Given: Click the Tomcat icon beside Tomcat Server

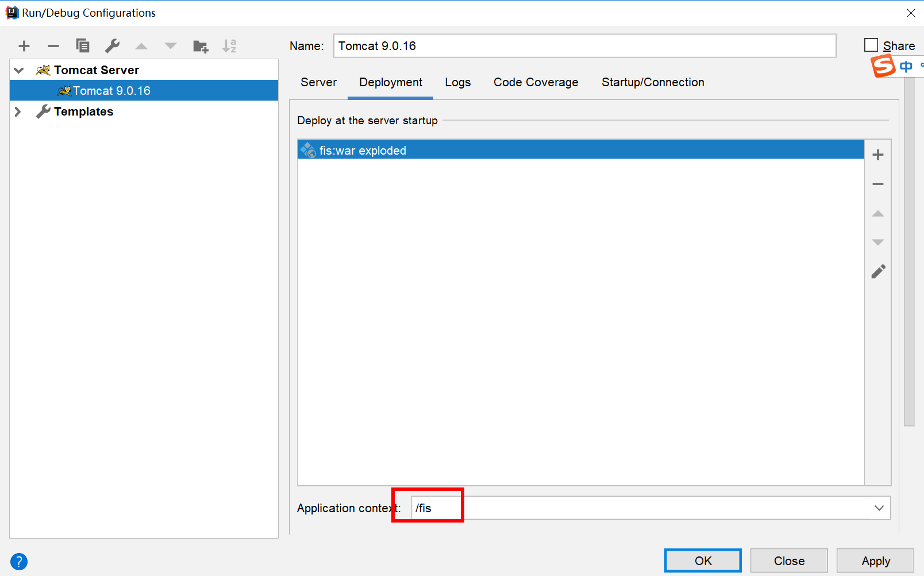Looking at the screenshot, I should pyautogui.click(x=43, y=70).
